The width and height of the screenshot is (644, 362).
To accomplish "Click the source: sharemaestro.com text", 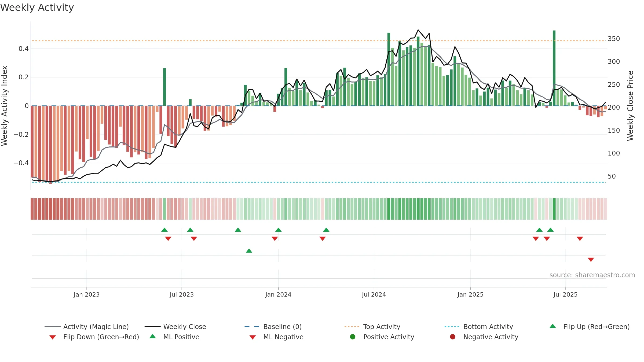I will point(592,275).
